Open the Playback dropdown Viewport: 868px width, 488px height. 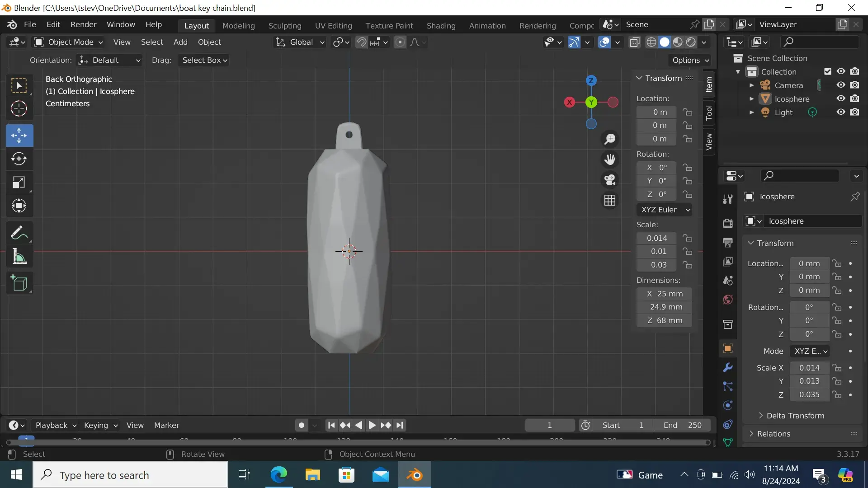56,425
